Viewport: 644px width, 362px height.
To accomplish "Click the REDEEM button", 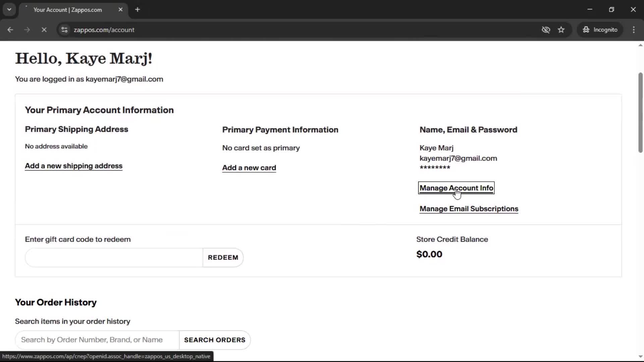I will (x=223, y=257).
